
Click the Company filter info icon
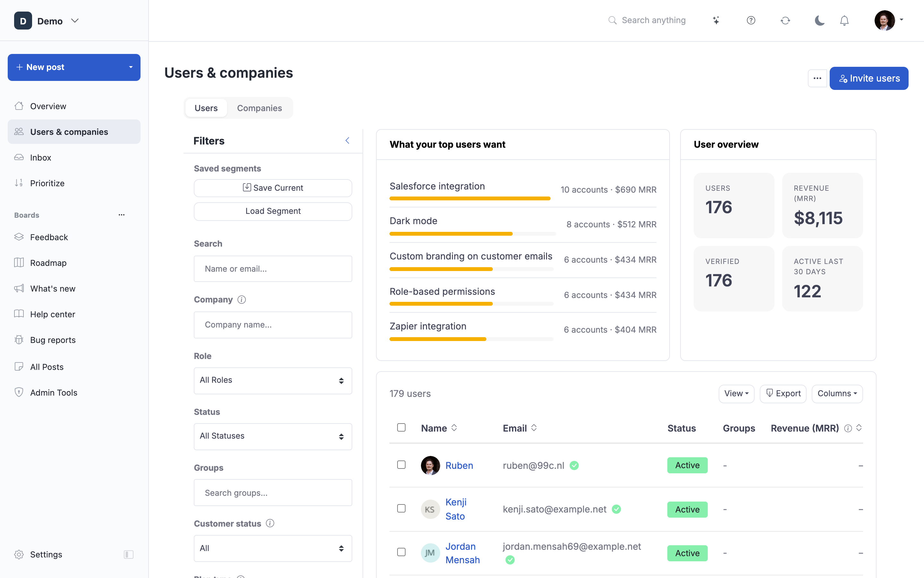[241, 300]
